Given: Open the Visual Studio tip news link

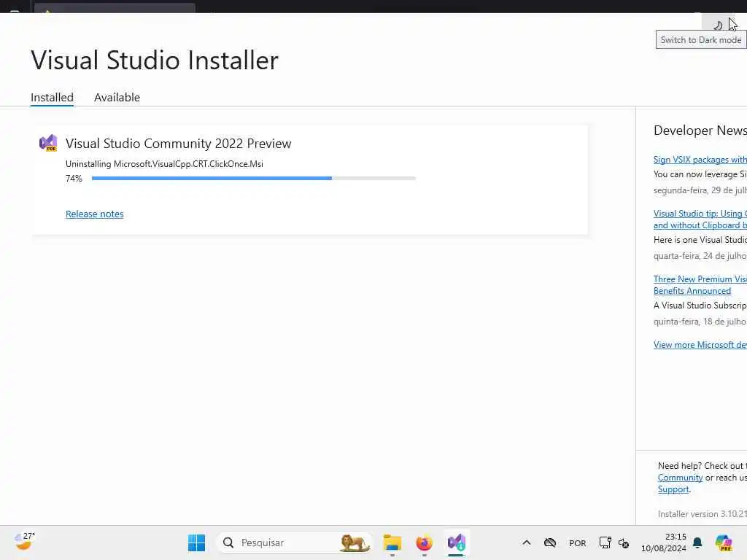Looking at the screenshot, I should coord(700,219).
